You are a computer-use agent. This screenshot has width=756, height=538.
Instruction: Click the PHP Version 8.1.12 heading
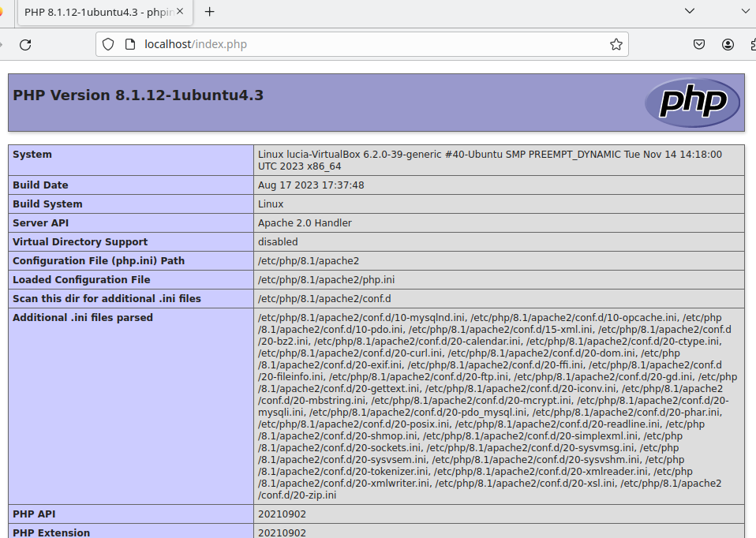[x=138, y=95]
